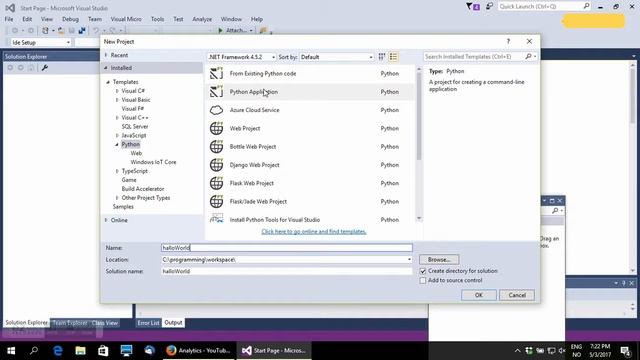640x360 pixels.
Task: Click the Start debugging green arrow
Action: (220, 30)
